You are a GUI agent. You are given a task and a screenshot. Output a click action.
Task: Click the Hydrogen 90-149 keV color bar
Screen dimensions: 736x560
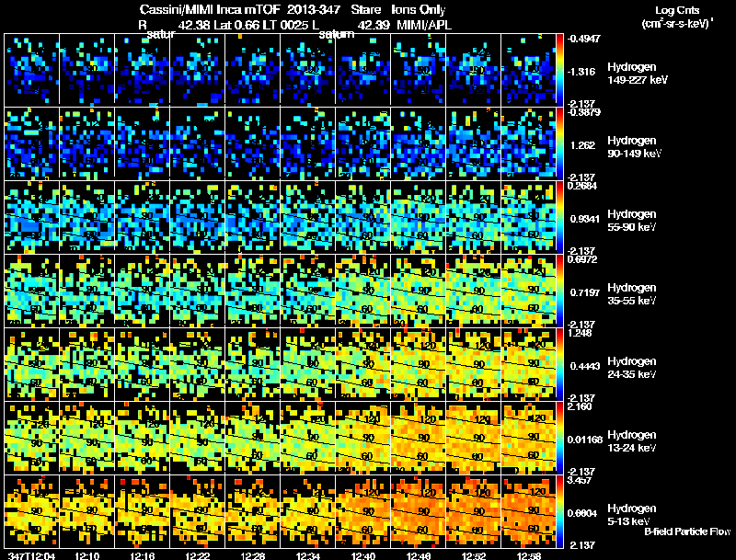pyautogui.click(x=560, y=143)
